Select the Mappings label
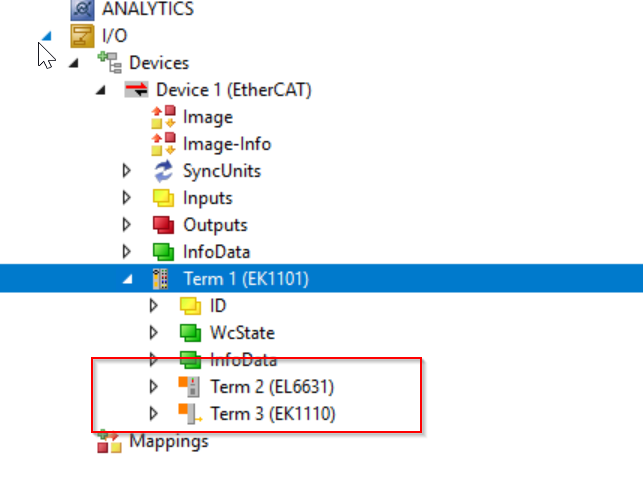643x480 pixels. pyautogui.click(x=169, y=441)
